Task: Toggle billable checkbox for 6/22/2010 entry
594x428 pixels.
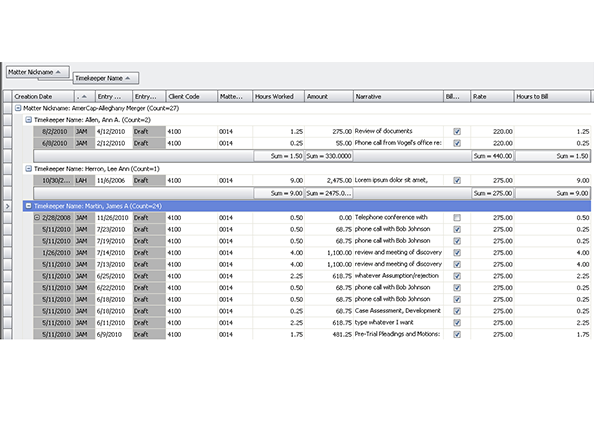Action: (x=457, y=288)
